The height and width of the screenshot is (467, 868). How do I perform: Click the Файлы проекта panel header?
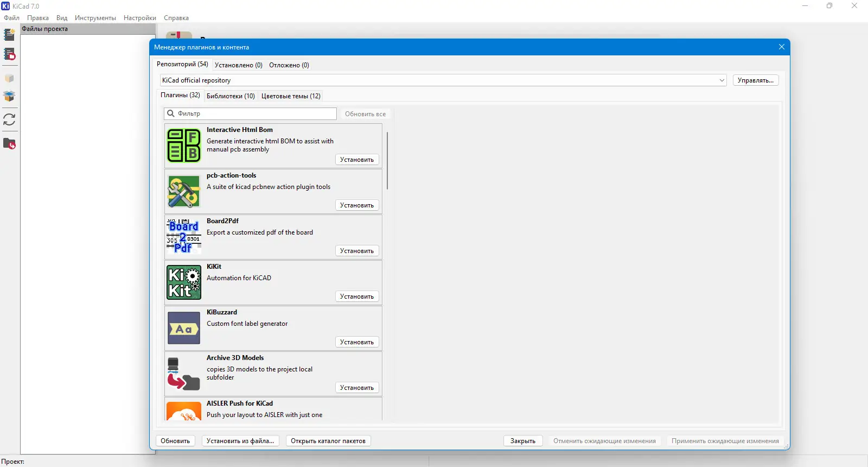point(88,29)
